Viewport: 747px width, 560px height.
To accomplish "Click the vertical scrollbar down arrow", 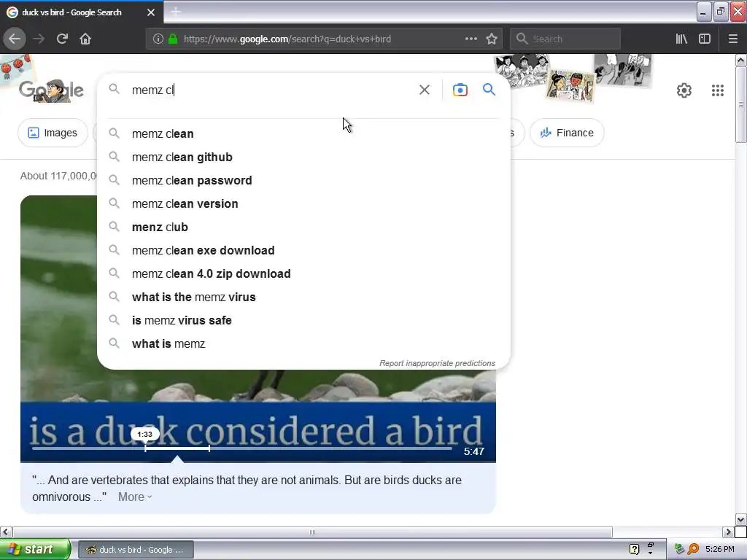I will pyautogui.click(x=740, y=519).
